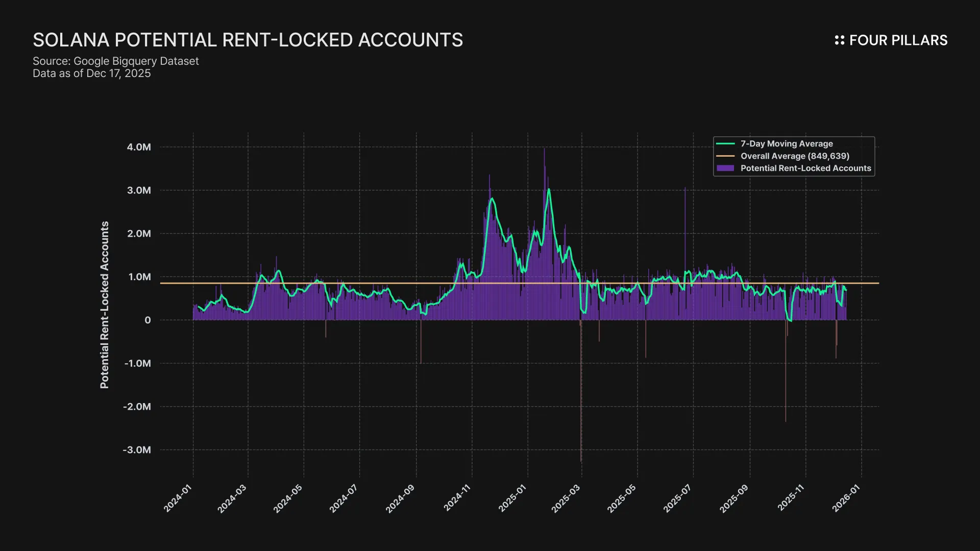Image resolution: width=980 pixels, height=551 pixels.
Task: Click the green 7-Day Moving Average legend line
Action: tap(725, 144)
